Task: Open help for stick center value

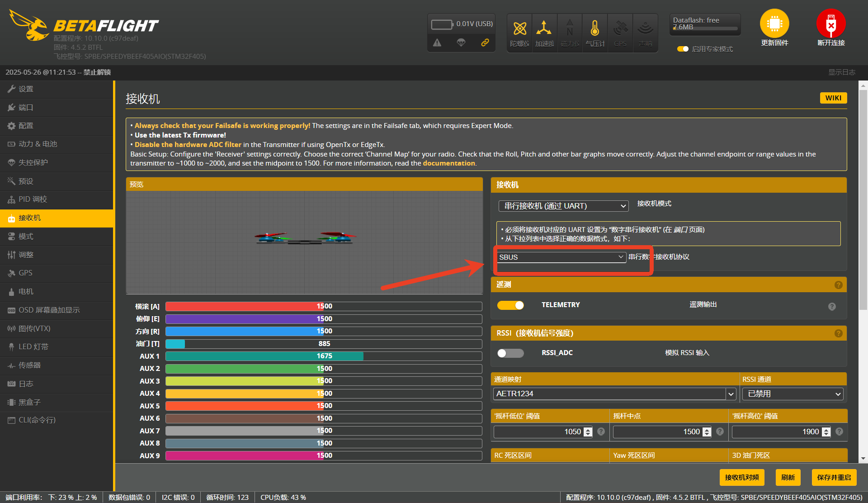Action: point(720,432)
